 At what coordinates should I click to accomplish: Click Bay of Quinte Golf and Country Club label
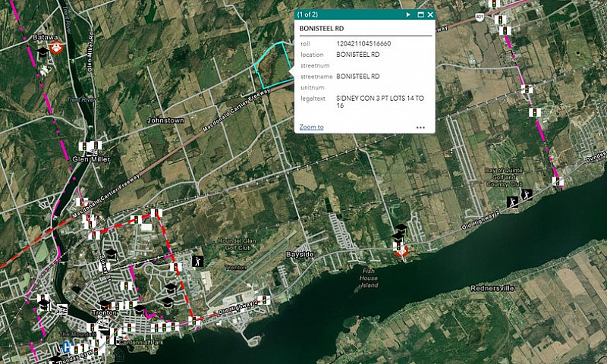coord(504,177)
